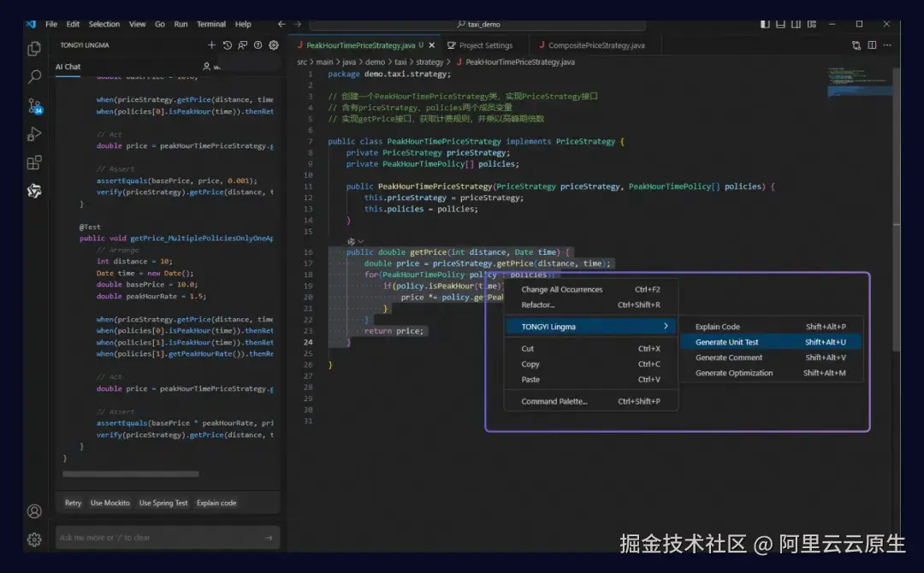The width and height of the screenshot is (924, 573).
Task: Send chat message with arrow icon
Action: tap(269, 538)
